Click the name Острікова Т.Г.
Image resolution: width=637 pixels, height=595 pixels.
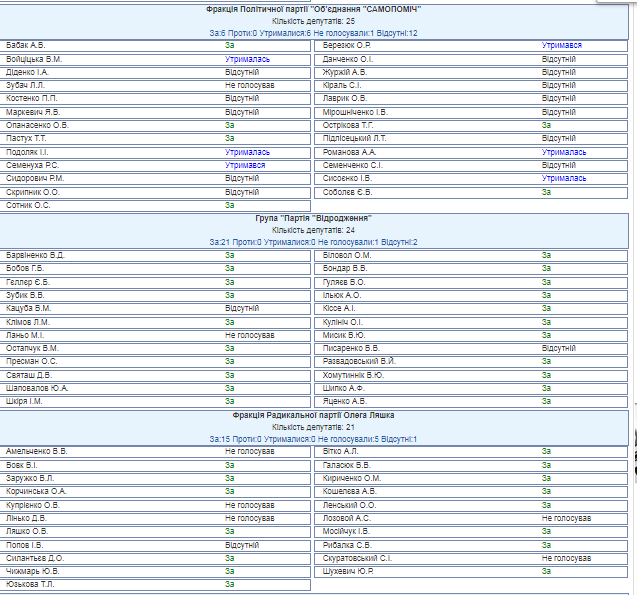pyautogui.click(x=348, y=125)
